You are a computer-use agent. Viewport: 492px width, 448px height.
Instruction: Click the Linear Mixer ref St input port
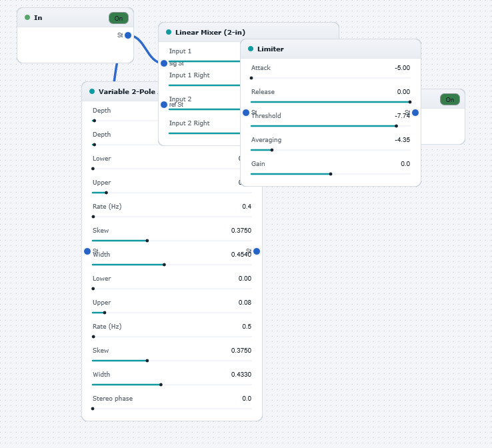pyautogui.click(x=164, y=105)
